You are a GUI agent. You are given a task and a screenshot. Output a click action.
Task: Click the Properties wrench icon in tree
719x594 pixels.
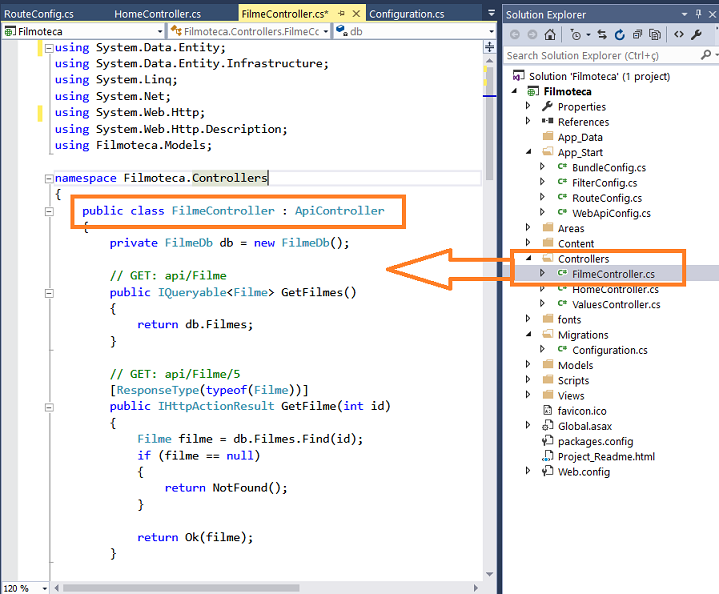coord(547,106)
